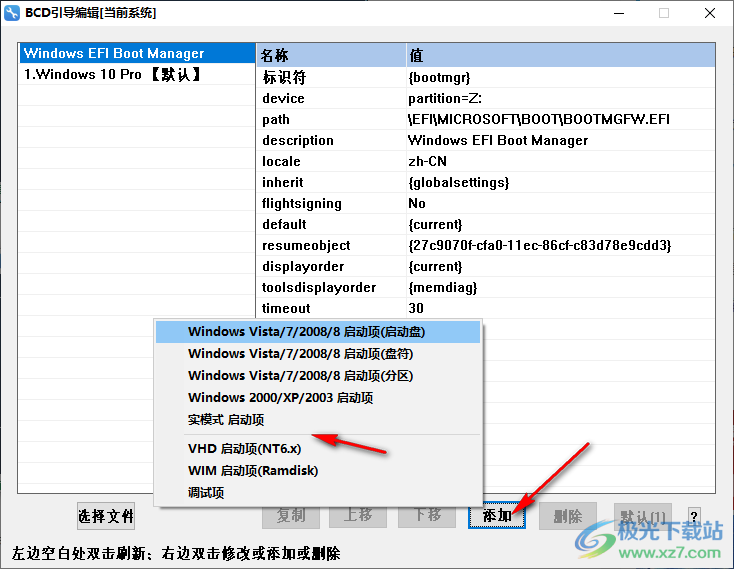Image resolution: width=734 pixels, height=569 pixels.
Task: Choose Windows Vista/7/2008/8 启动项(盘符) option
Action: (300, 354)
